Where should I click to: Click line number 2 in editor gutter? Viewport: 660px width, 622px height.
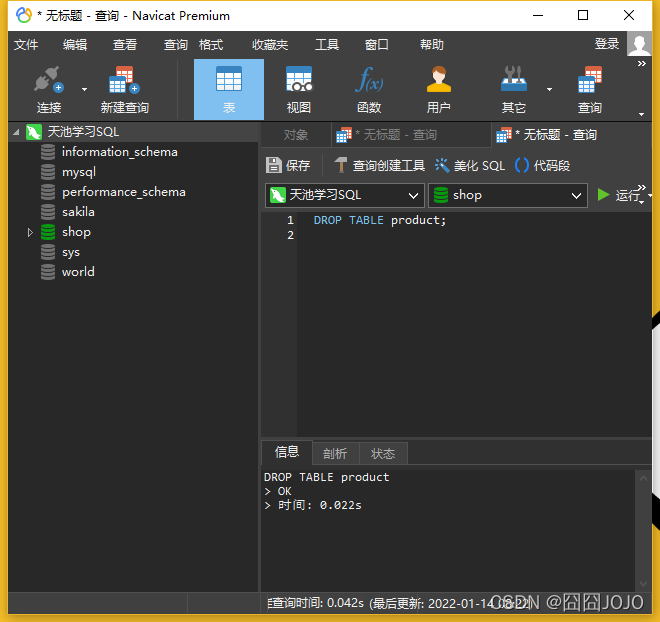click(290, 235)
